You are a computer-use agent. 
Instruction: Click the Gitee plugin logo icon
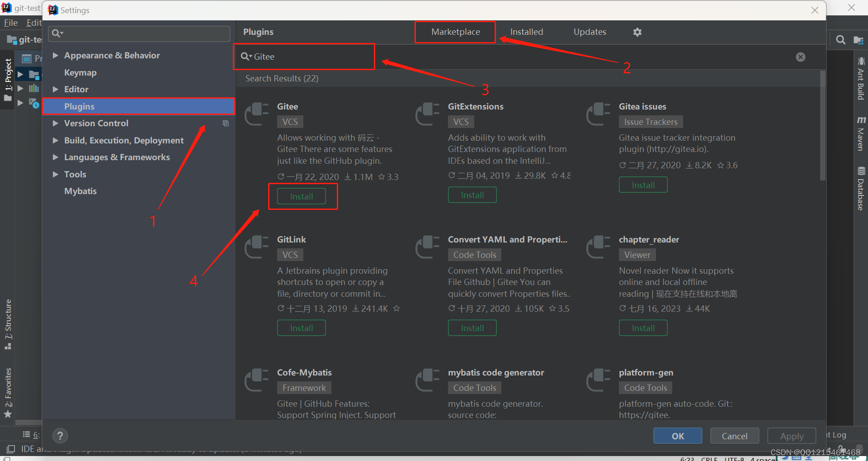pyautogui.click(x=257, y=114)
